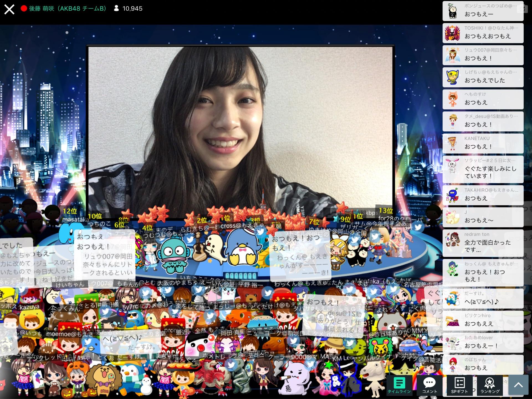Open リュウ007's angel avatar
Image resolution: width=532 pixels, height=399 pixels.
pyautogui.click(x=452, y=55)
